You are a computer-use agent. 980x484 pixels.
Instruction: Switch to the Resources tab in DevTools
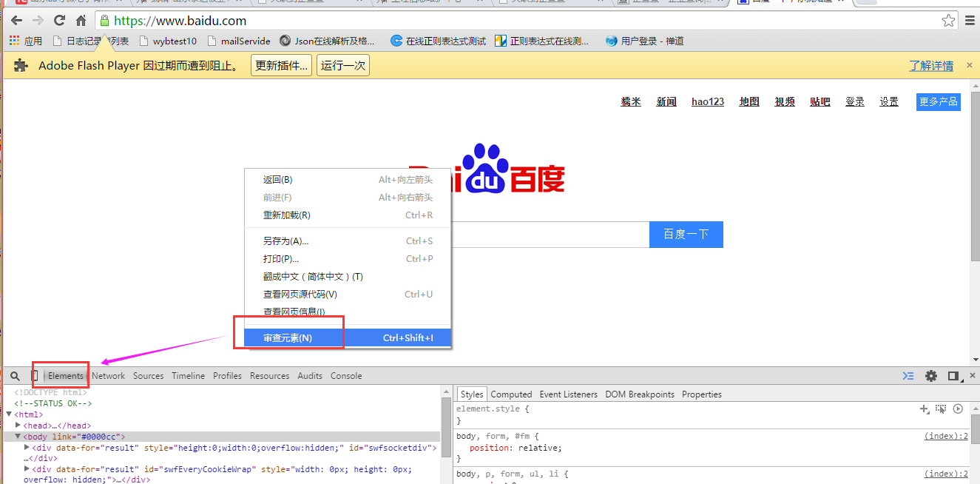pos(270,376)
